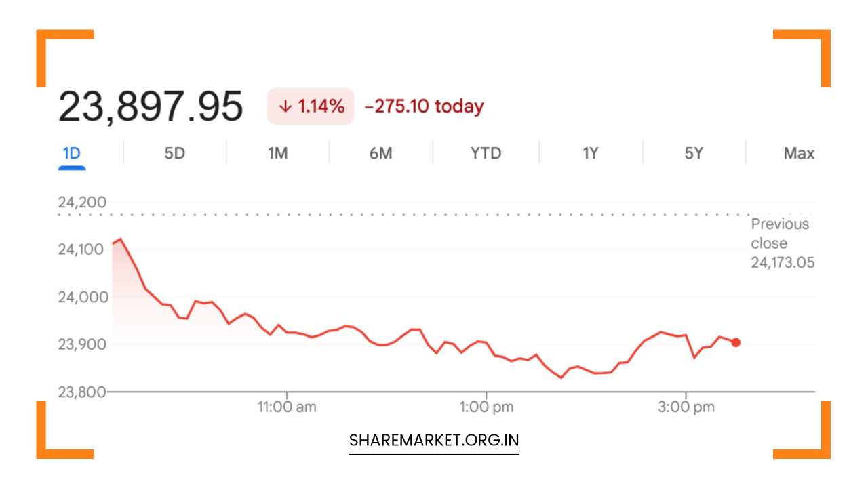The width and height of the screenshot is (868, 488).
Task: Click the -275.10 today change text
Action: tap(424, 106)
